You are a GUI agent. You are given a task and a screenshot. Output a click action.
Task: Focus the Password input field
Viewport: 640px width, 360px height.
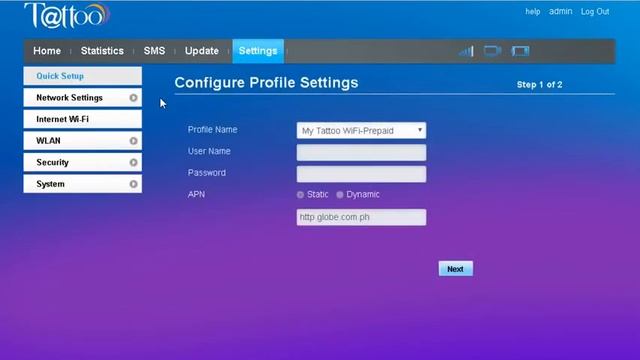click(x=361, y=174)
